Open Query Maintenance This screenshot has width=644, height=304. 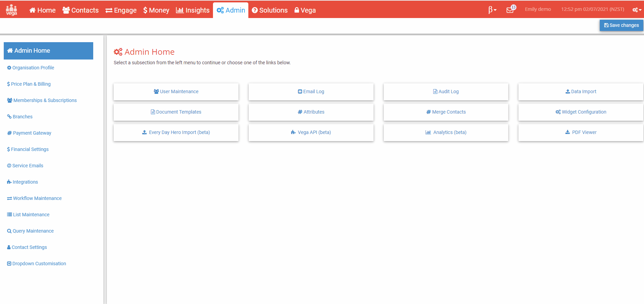(30, 231)
